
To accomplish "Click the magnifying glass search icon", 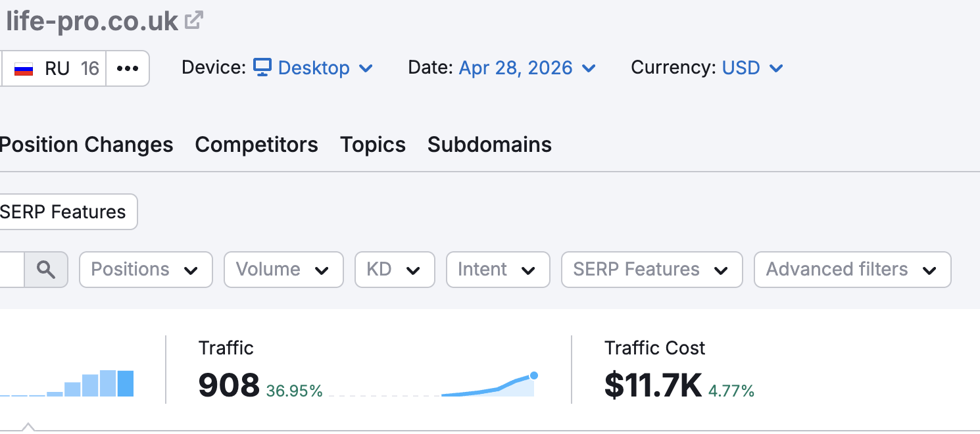I will click(x=45, y=269).
